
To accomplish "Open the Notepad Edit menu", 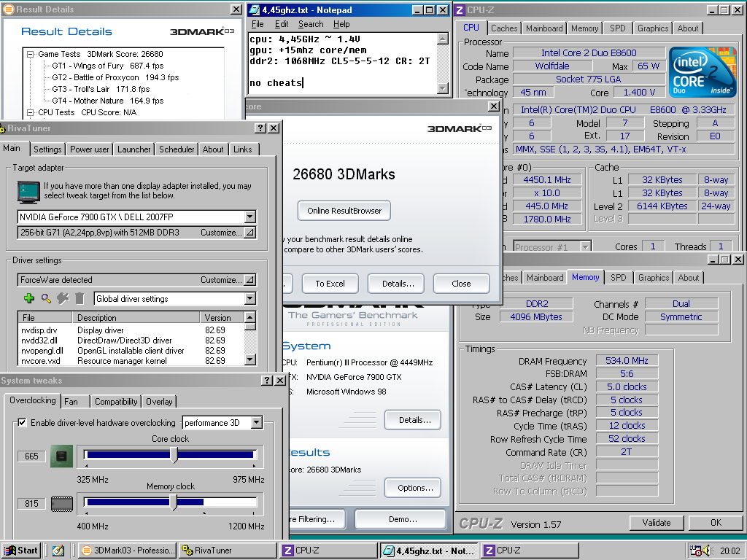I will coord(282,24).
